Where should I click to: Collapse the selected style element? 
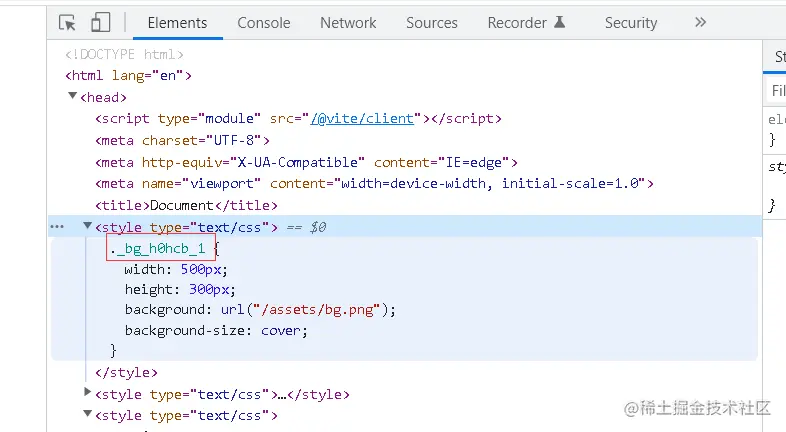(x=88, y=227)
